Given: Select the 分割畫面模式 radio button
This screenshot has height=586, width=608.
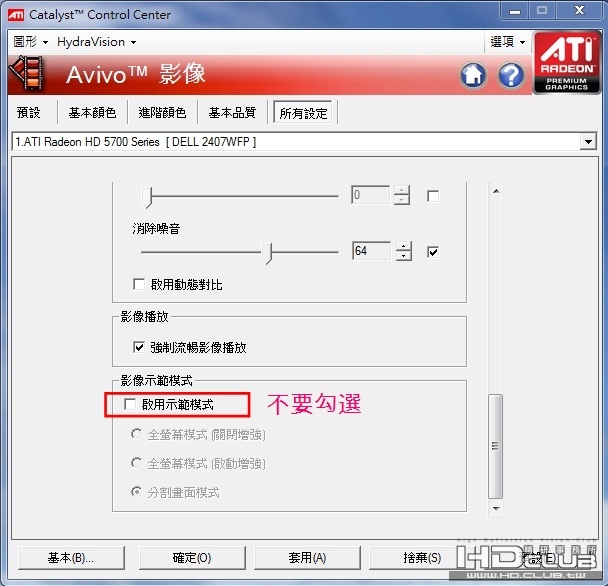Looking at the screenshot, I should point(136,492).
